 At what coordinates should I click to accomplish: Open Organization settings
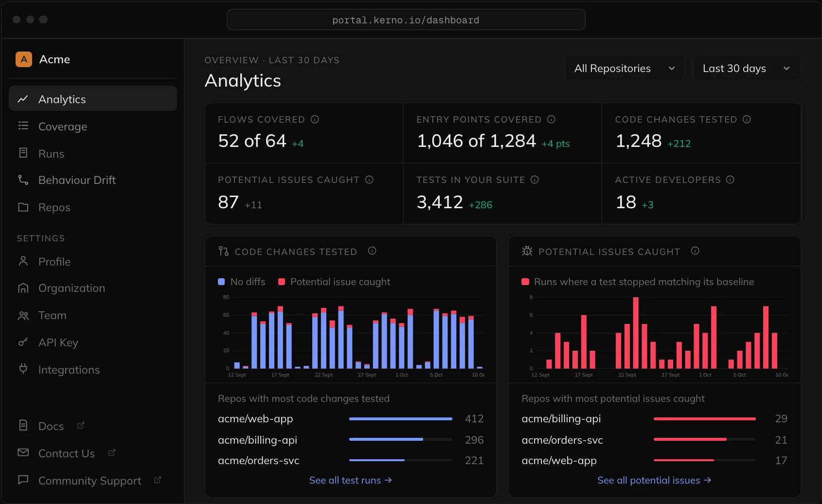point(93,288)
